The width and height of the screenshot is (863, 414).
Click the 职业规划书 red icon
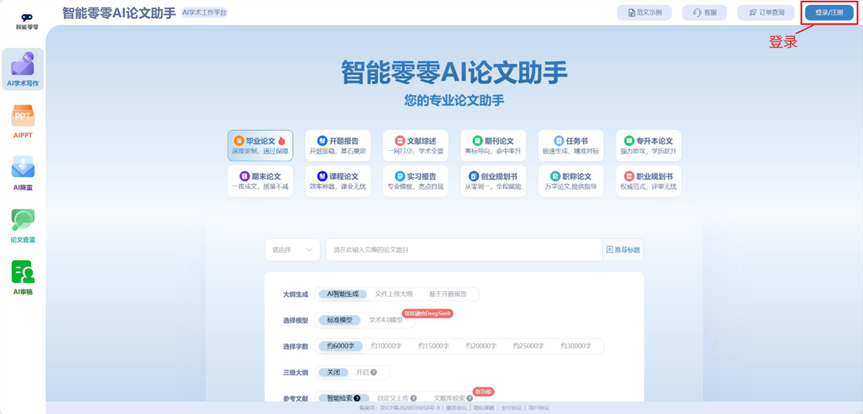pos(629,176)
